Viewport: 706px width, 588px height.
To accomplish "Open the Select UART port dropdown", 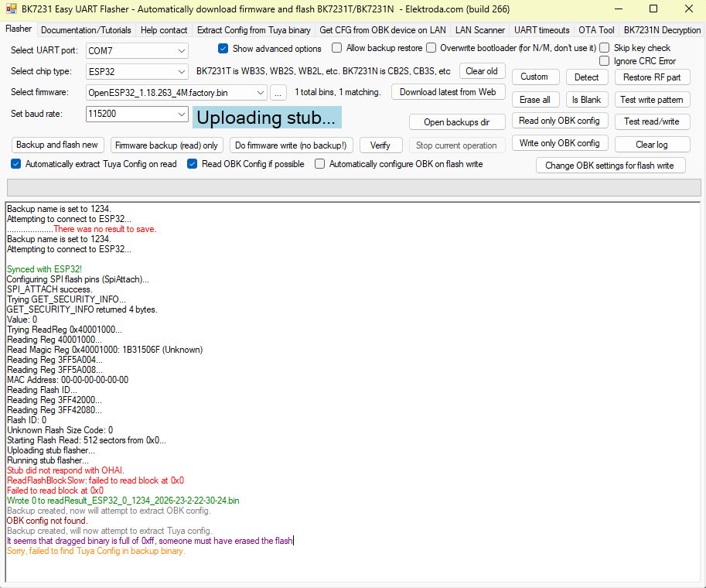I will (x=137, y=50).
